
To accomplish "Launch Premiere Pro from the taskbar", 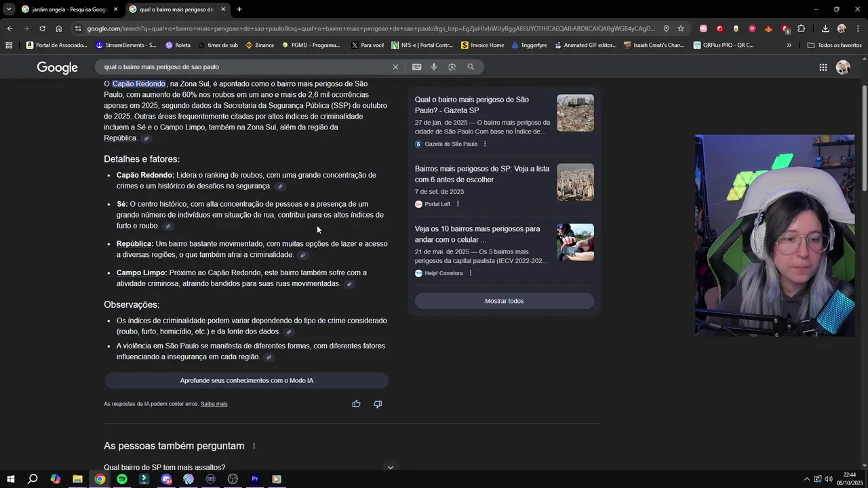I will pos(255,479).
